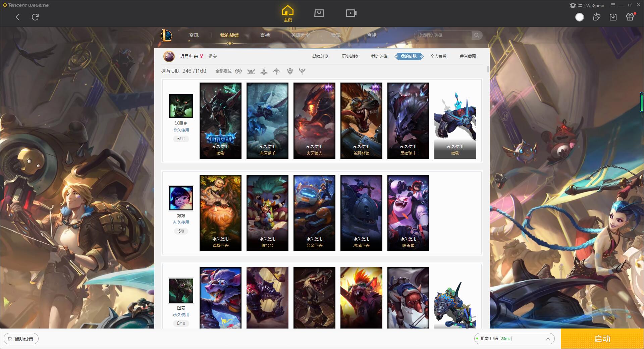This screenshot has height=349, width=644.
Task: Switch to the 查找 tab
Action: [x=372, y=35]
